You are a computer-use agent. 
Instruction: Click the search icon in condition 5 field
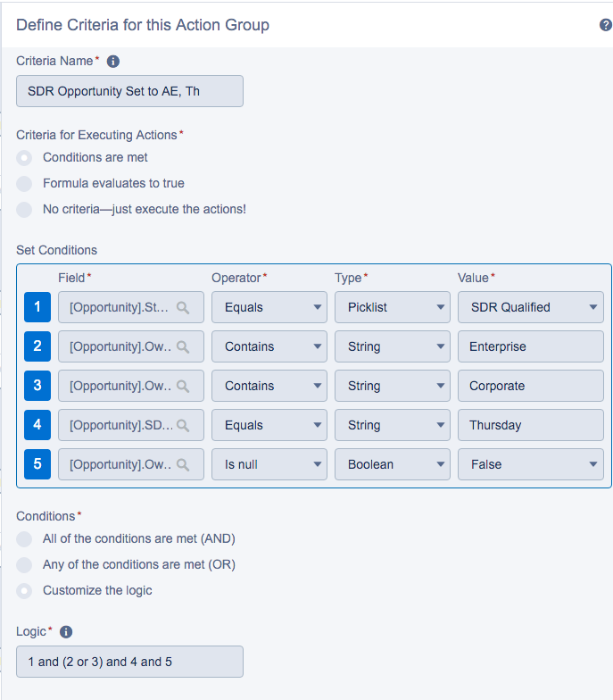point(183,464)
